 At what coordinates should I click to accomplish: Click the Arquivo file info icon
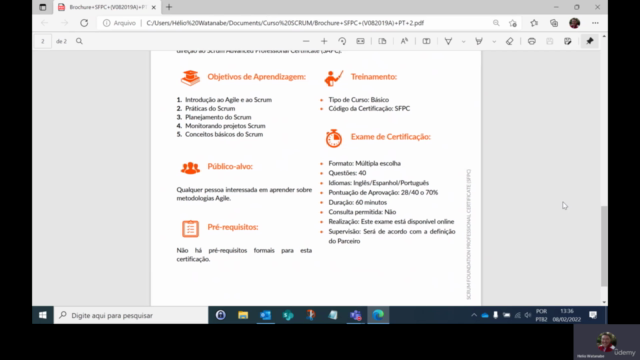[107, 23]
